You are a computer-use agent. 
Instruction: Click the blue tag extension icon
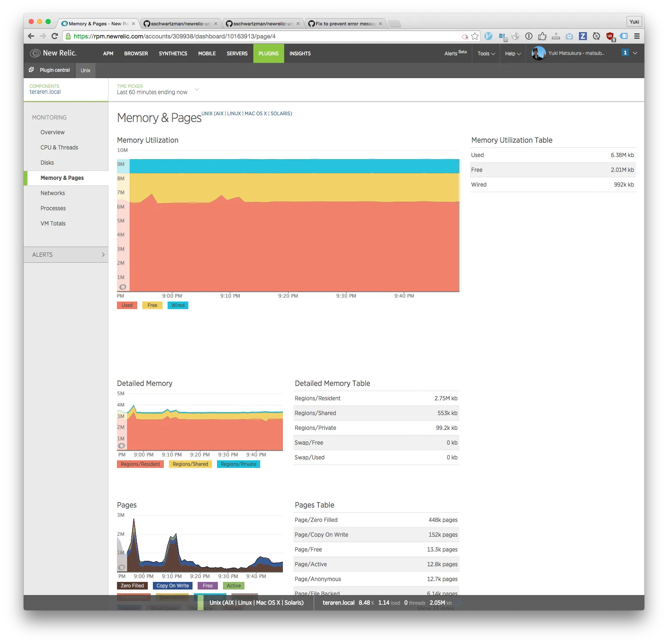click(x=624, y=36)
